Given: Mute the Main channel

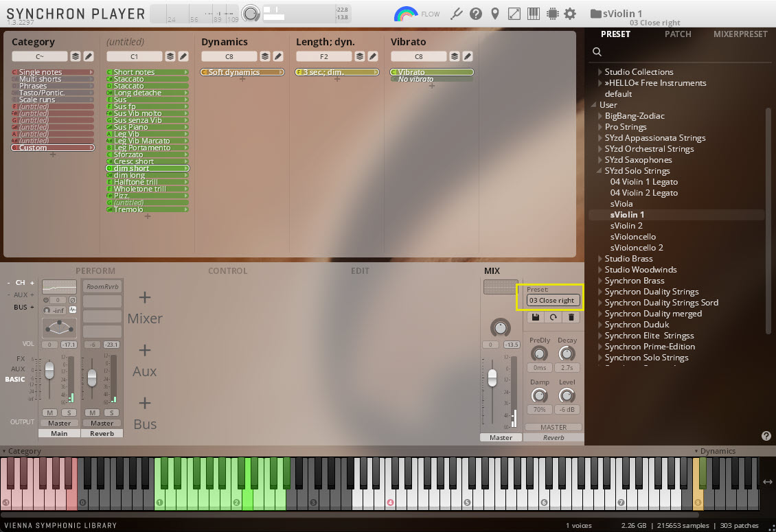Looking at the screenshot, I should [x=49, y=413].
